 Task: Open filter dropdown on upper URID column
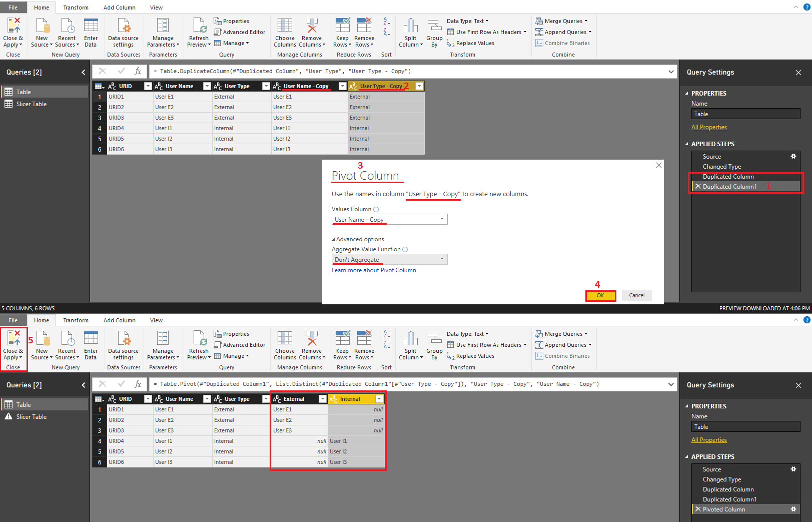coord(148,86)
